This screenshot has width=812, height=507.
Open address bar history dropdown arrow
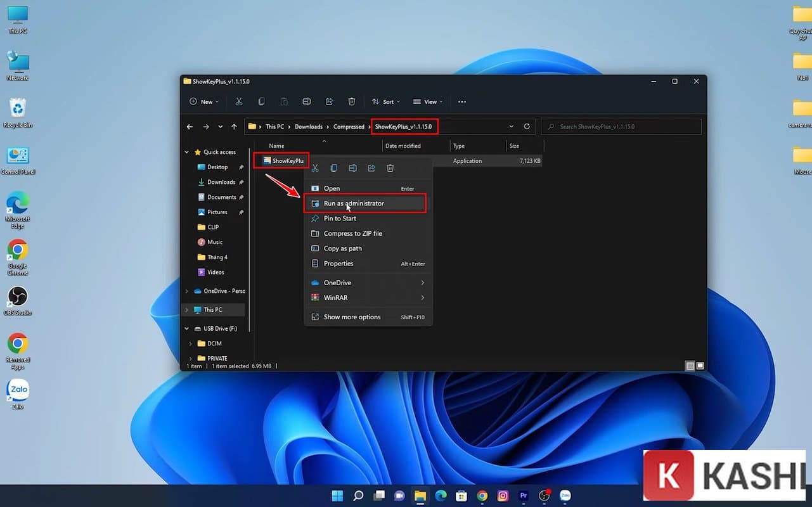tap(511, 127)
